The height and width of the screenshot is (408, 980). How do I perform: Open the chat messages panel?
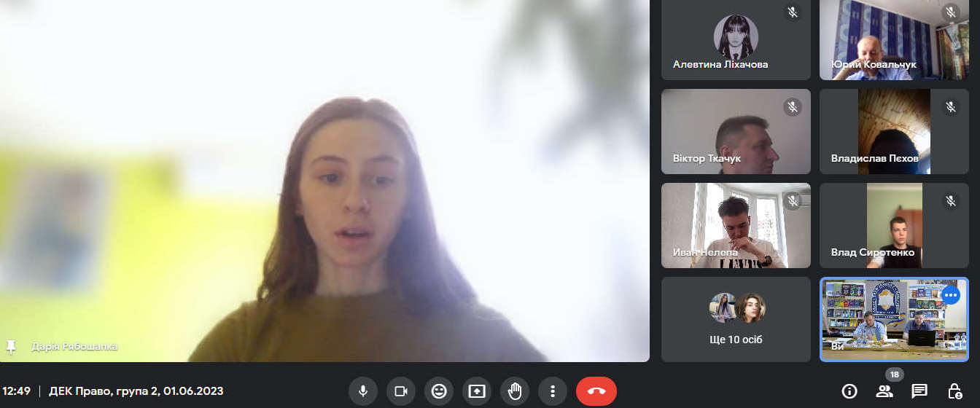(x=919, y=391)
